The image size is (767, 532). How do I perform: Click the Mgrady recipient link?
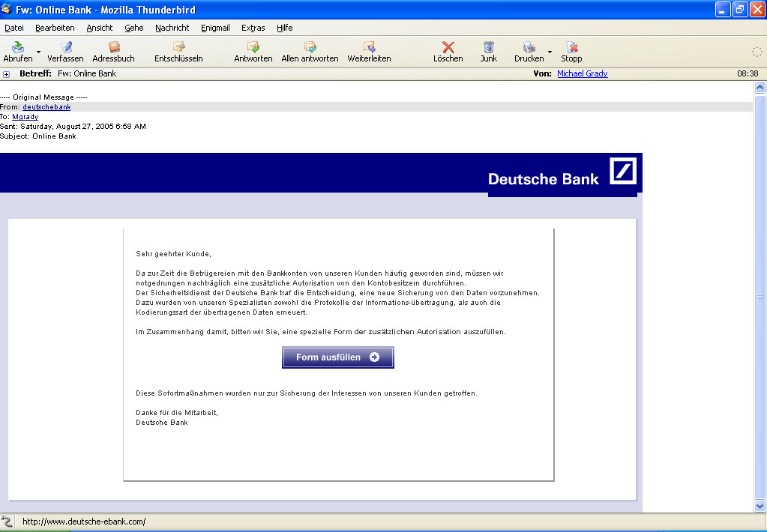point(25,117)
